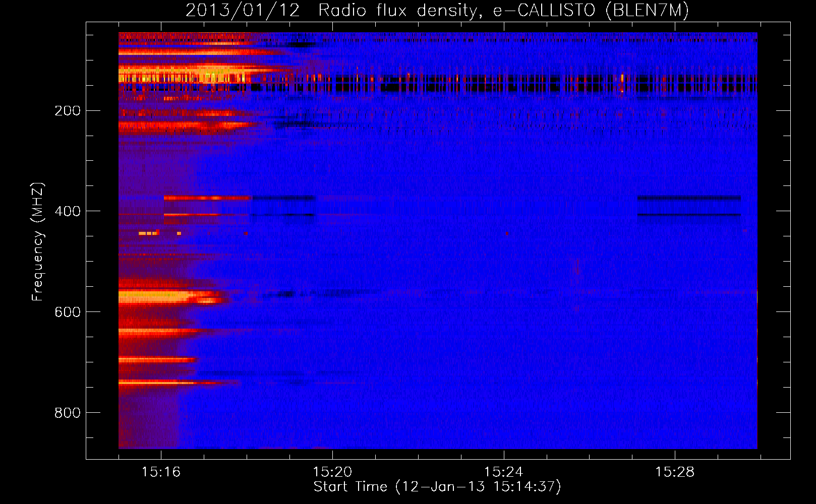Click the 15:28 time tick label
The image size is (816, 504).
pyautogui.click(x=674, y=472)
